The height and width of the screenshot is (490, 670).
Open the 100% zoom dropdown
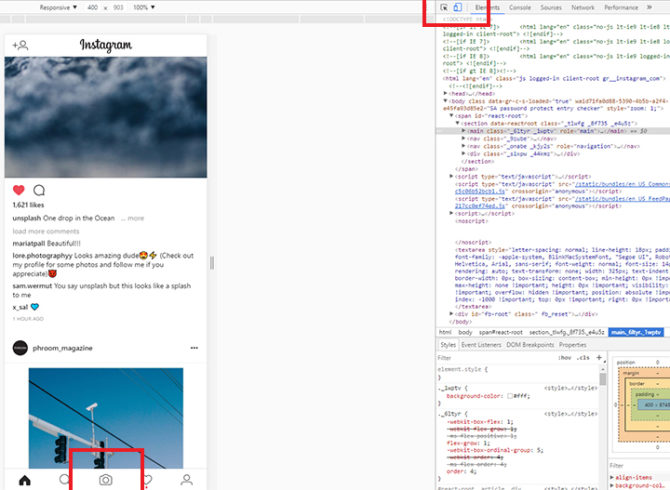[x=144, y=7]
